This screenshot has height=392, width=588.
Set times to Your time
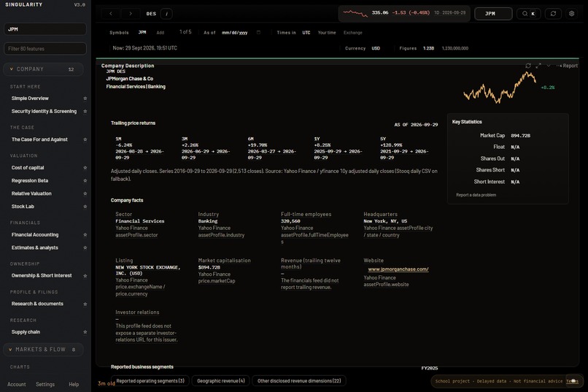point(327,33)
